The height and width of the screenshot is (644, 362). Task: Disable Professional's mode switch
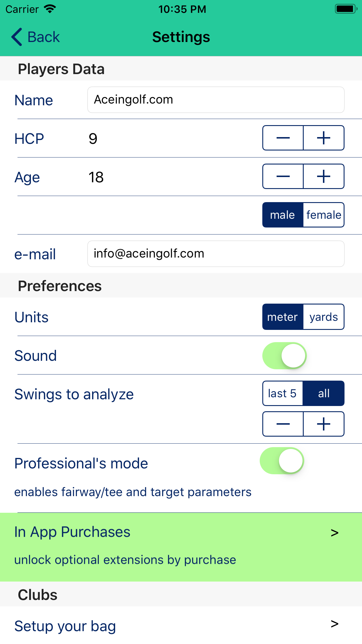(282, 461)
